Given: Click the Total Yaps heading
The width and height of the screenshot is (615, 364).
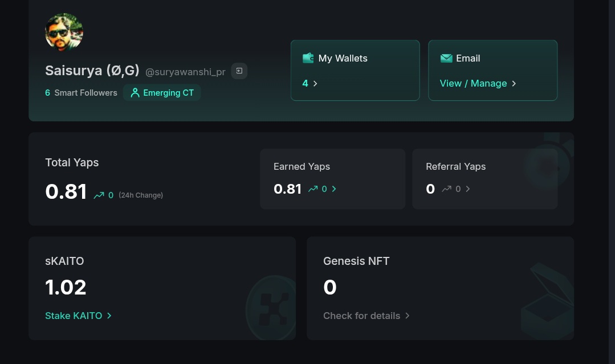Looking at the screenshot, I should click(x=72, y=162).
